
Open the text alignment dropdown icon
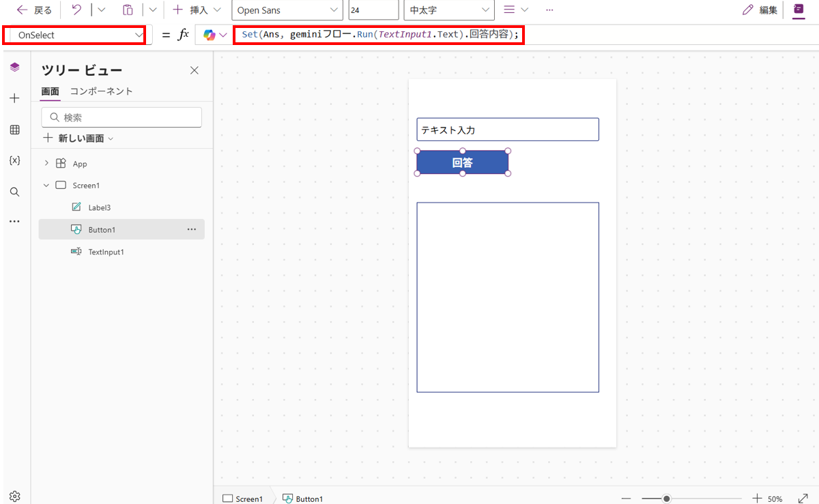pyautogui.click(x=516, y=10)
